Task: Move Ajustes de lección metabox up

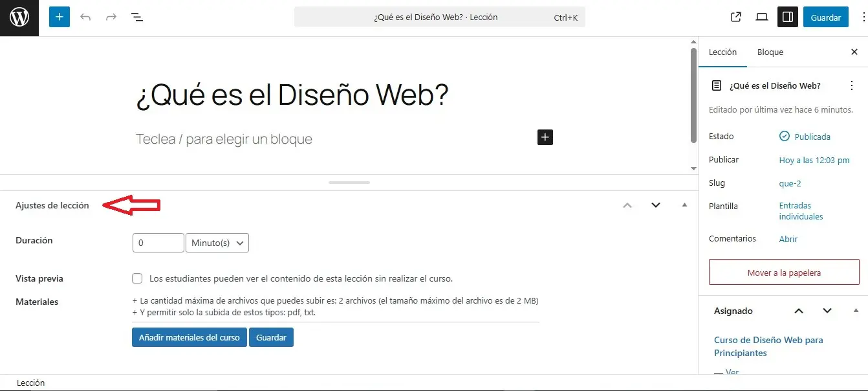Action: coord(627,205)
